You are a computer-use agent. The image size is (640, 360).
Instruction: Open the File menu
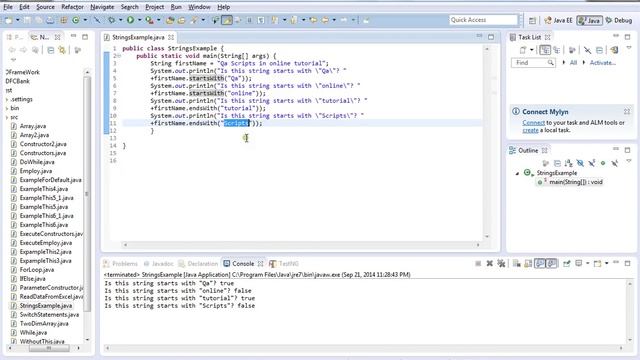8,7
